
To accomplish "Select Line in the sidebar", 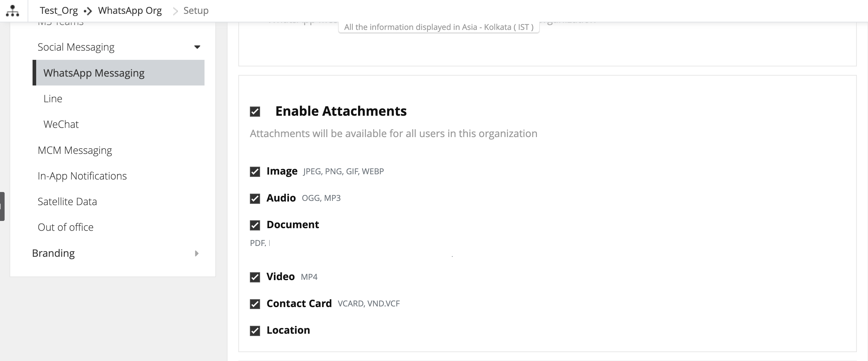I will [x=53, y=99].
